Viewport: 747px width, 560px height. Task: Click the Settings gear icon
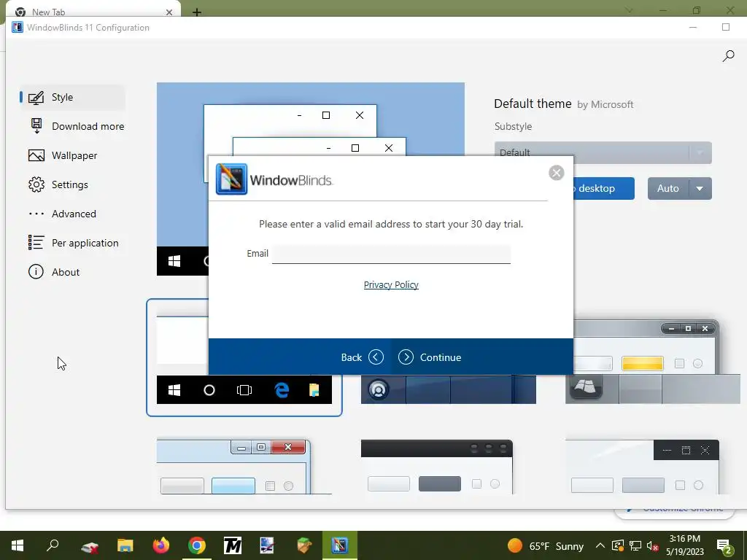36,184
